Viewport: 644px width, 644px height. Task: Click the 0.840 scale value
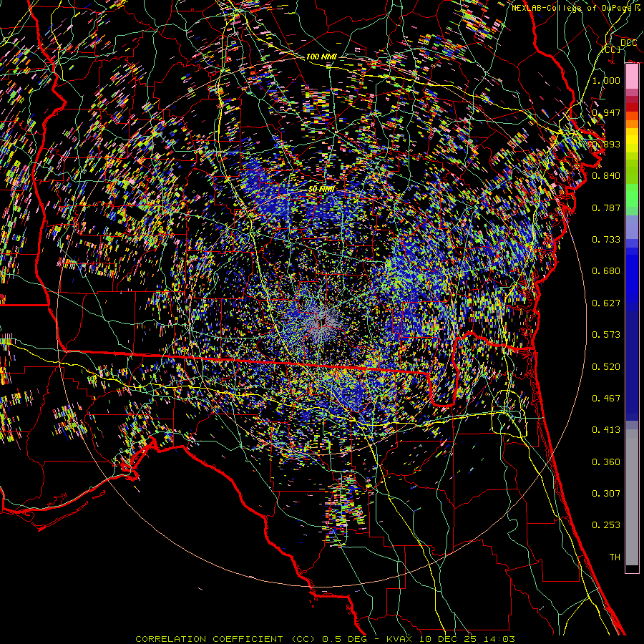click(606, 176)
